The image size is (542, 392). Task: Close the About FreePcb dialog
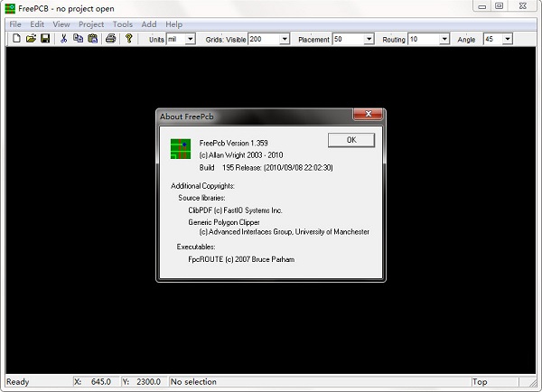click(x=368, y=114)
